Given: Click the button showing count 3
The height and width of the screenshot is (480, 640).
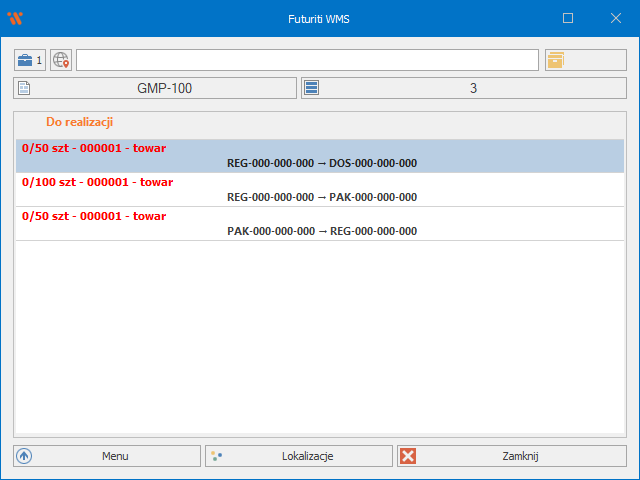Looking at the screenshot, I should tap(472, 88).
